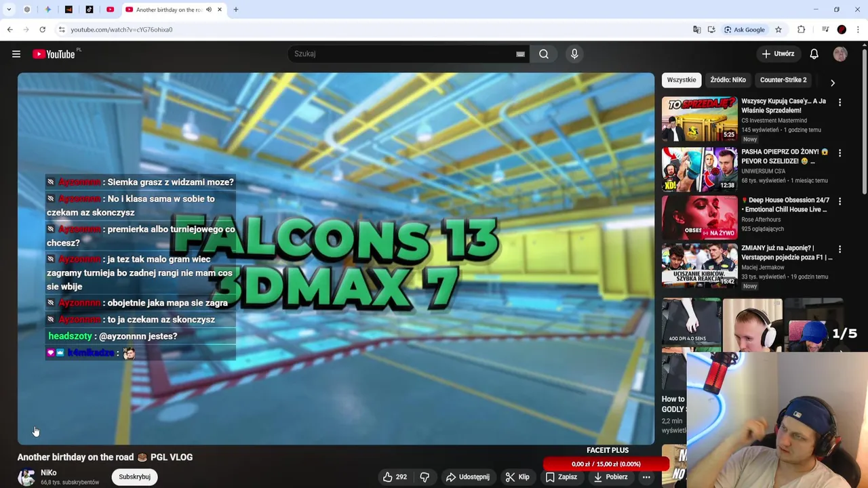Screen dimensions: 868x488
Task: Click the 'Zapisz' save button
Action: click(561, 477)
